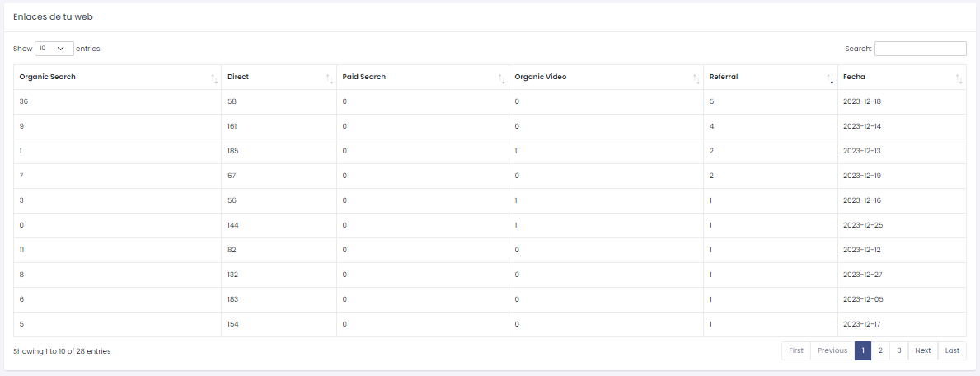
Task: Click inside the Search input field
Action: click(920, 49)
